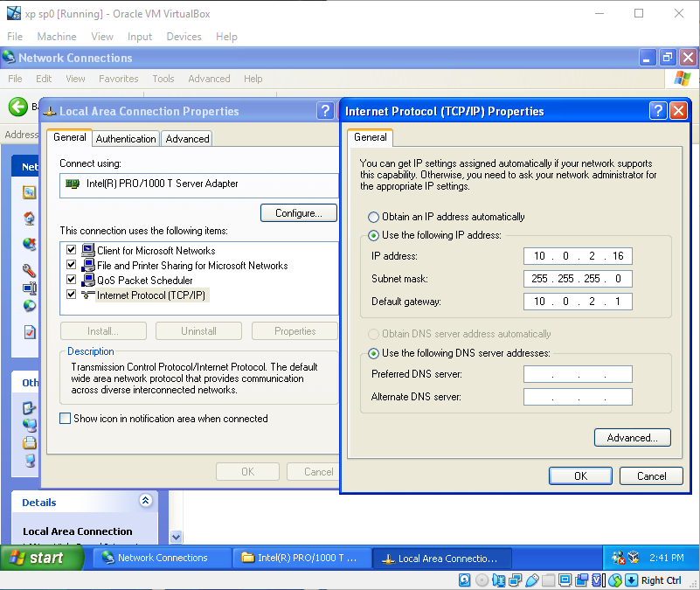The width and height of the screenshot is (700, 590).
Task: Collapse the Details panel chevron
Action: coord(146,500)
